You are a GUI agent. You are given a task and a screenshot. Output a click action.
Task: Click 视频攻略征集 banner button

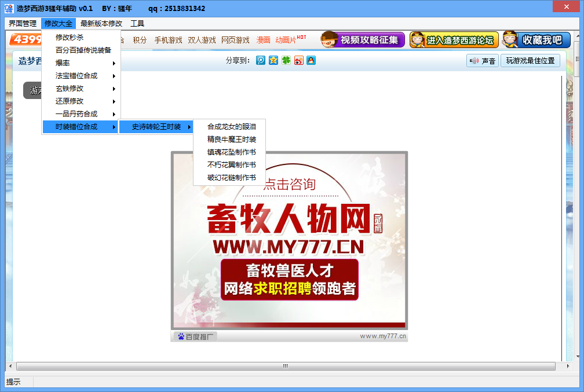[x=363, y=39]
